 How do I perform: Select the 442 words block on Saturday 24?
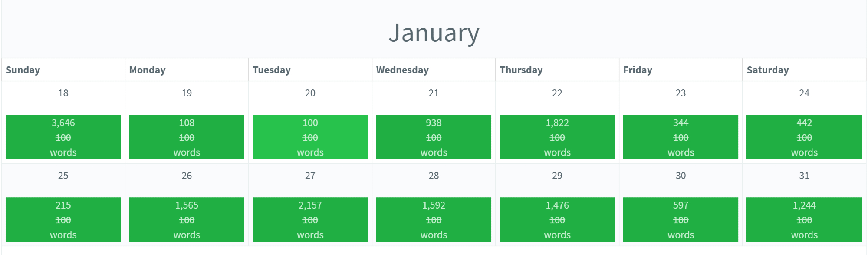[804, 137]
